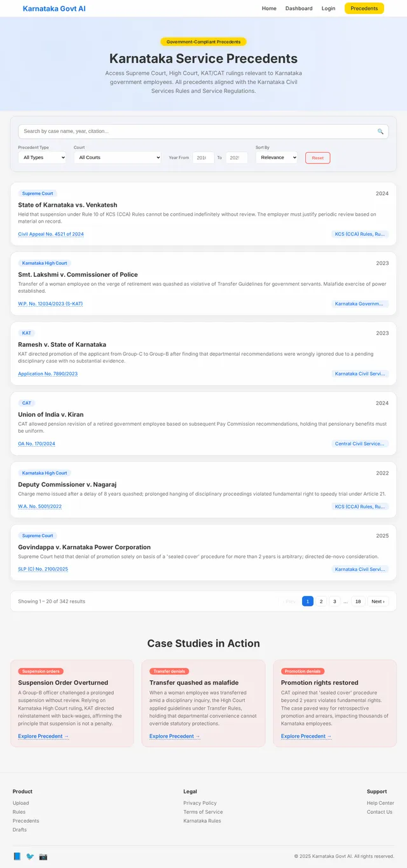The height and width of the screenshot is (868, 407).
Task: Open the blue book social icon
Action: 17,857
